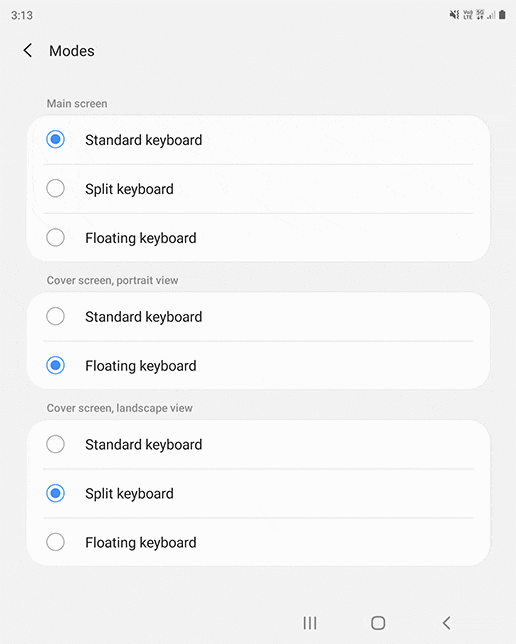Image resolution: width=516 pixels, height=644 pixels.
Task: Tap the battery icon in status bar
Action: [x=502, y=15]
